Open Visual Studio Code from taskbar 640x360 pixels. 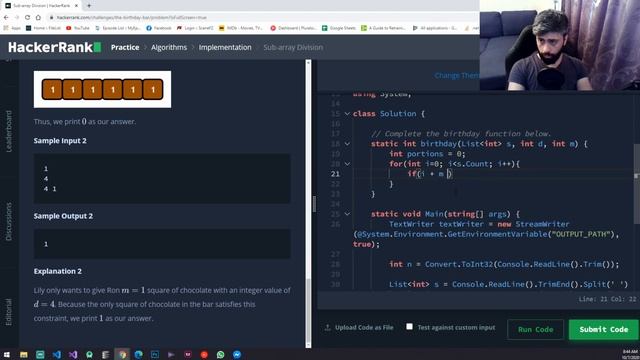click(x=56, y=354)
